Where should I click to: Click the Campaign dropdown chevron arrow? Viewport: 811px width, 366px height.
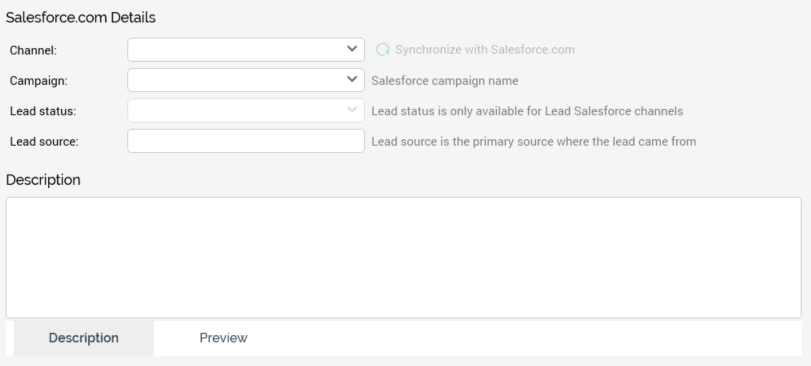[352, 80]
